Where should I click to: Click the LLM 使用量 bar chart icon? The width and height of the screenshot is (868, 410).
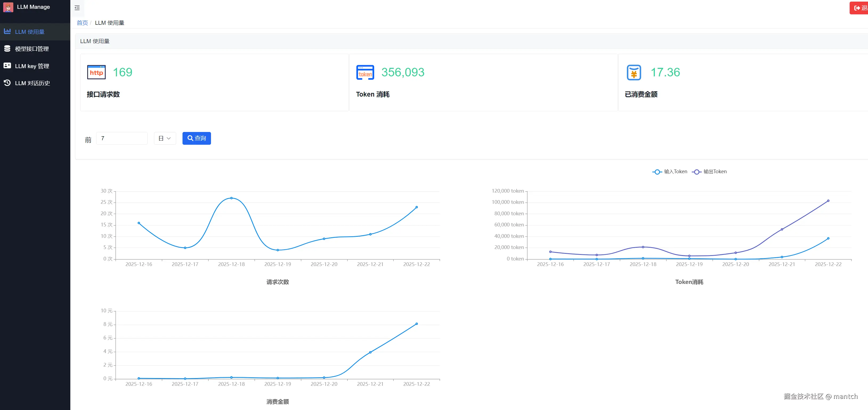[7, 31]
